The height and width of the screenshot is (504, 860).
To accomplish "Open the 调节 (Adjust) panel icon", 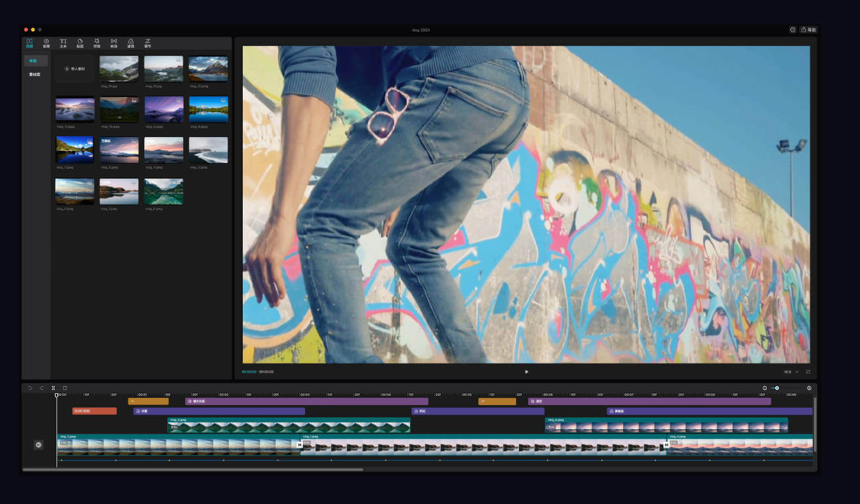I will pos(148,43).
